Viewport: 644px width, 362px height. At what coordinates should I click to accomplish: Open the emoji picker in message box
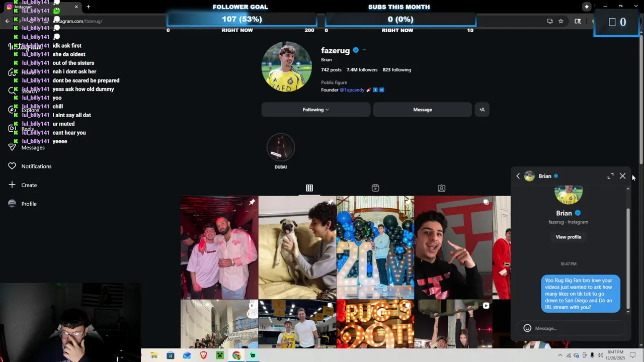pos(527,328)
